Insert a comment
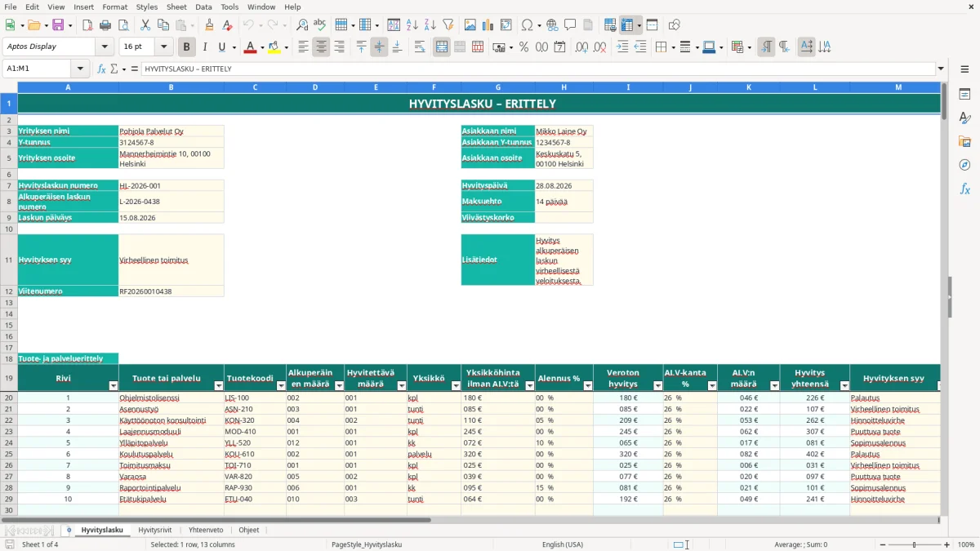Screen dimensions: 980x551 (x=570, y=25)
